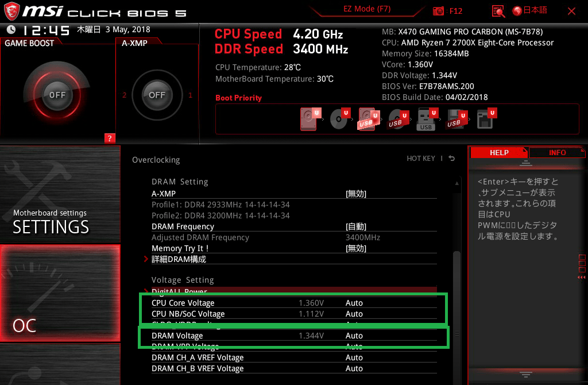Click the bottom grip handle of the help panel

(x=526, y=374)
